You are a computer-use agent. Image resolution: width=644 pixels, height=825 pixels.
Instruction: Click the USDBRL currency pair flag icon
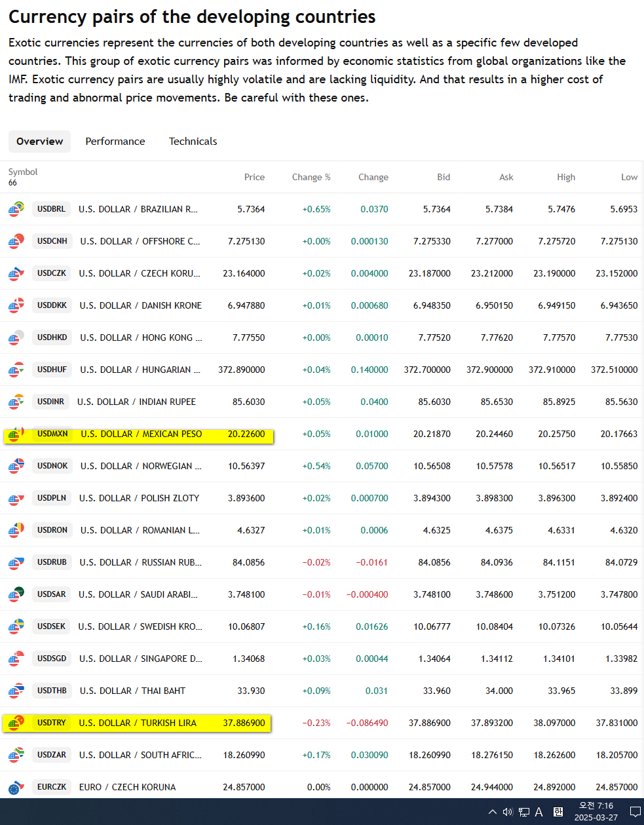click(x=16, y=209)
